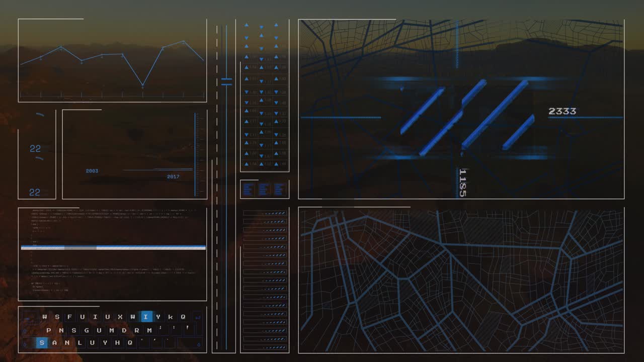Image resolution: width=644 pixels, height=362 pixels.
Task: Hit the F key on the virtual keyboard
Action: click(x=69, y=317)
